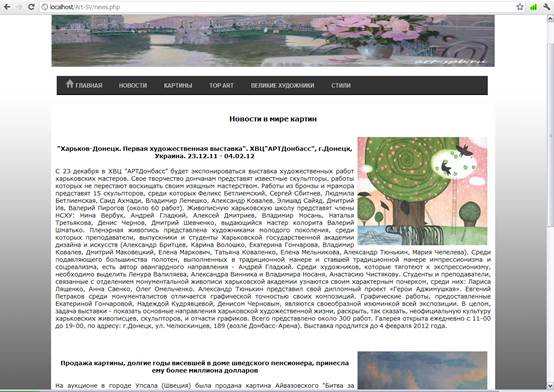Viewport: 554px width, 392px height.
Task: Click the scrollbar down arrow
Action: point(550,386)
